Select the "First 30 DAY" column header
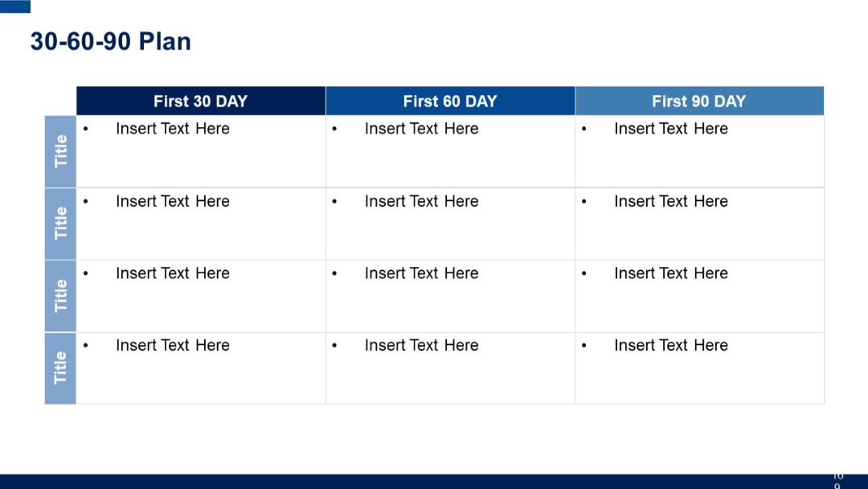 tap(201, 101)
